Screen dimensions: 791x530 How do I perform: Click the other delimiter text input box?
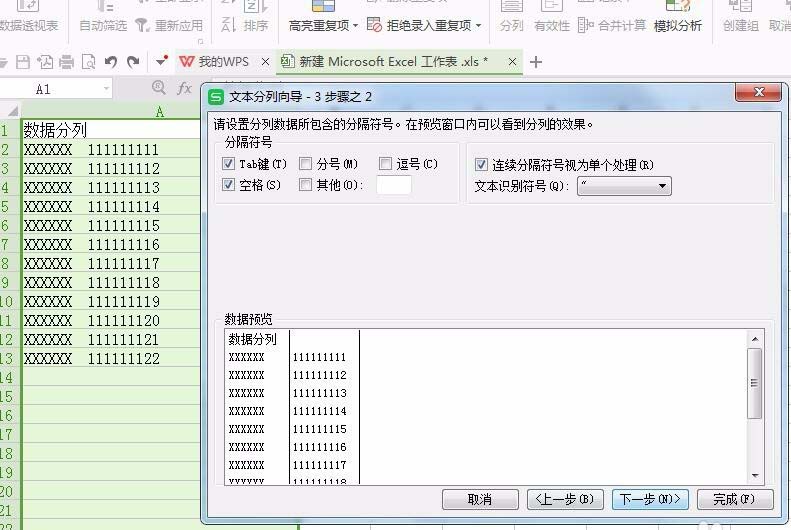coord(393,185)
